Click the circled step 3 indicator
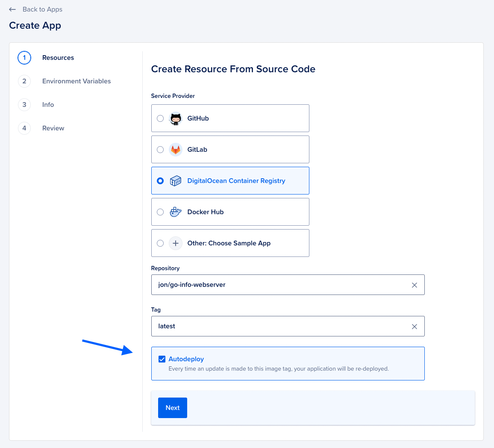494x448 pixels. tap(24, 104)
